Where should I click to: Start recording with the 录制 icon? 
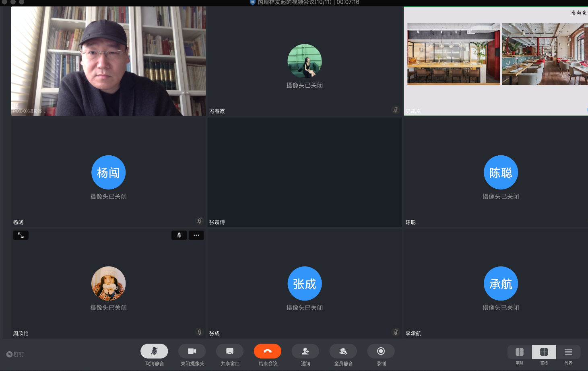pos(381,351)
